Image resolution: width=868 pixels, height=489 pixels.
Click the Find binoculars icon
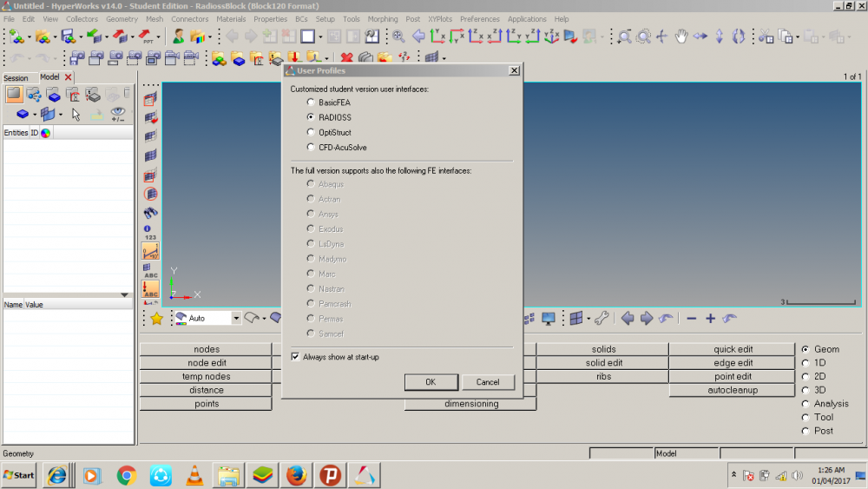(x=150, y=213)
